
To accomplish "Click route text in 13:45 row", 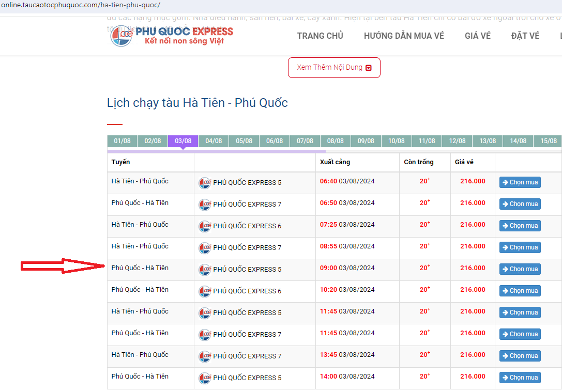I will click(x=140, y=355).
